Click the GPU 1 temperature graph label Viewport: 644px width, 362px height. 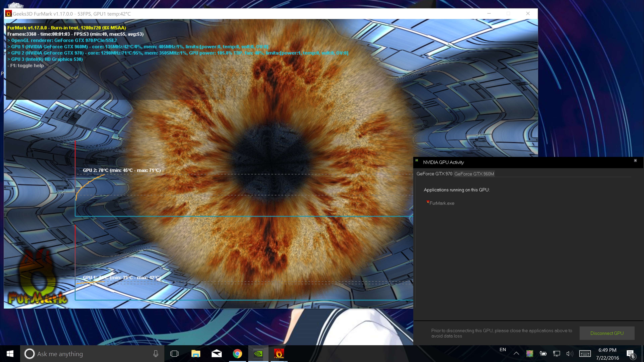(x=122, y=277)
